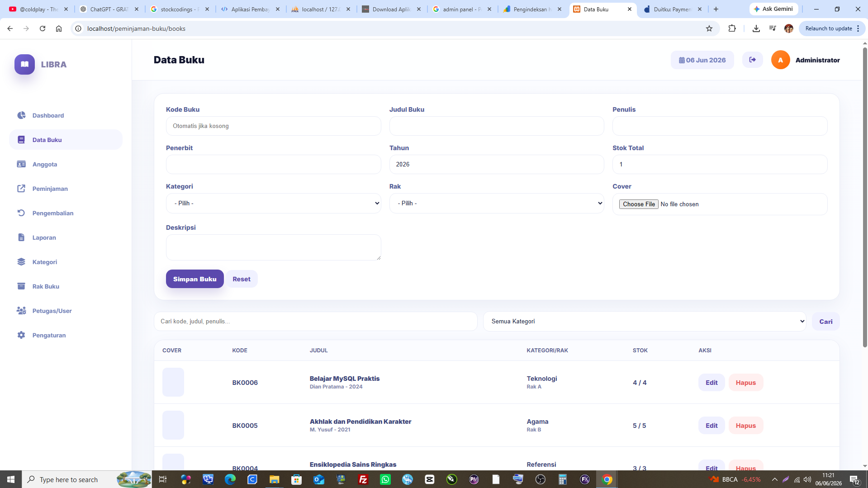This screenshot has width=868, height=488.
Task: Delete book BK0006 with Hapus
Action: click(x=745, y=383)
